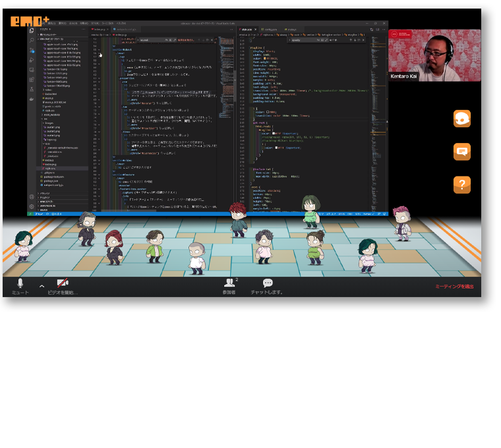This screenshot has width=501, height=448.
Task: Open the Accounts icon at activity bar bottom
Action: pos(32,197)
